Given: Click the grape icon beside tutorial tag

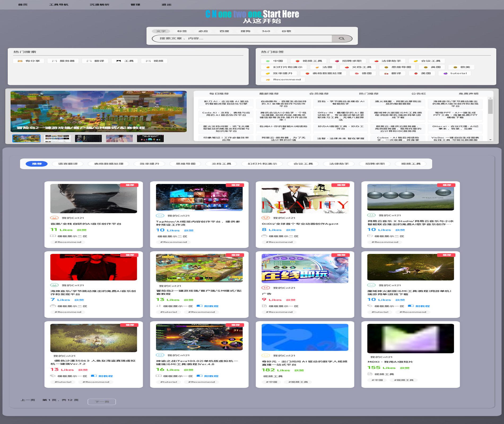Looking at the screenshot, I should [x=445, y=73].
